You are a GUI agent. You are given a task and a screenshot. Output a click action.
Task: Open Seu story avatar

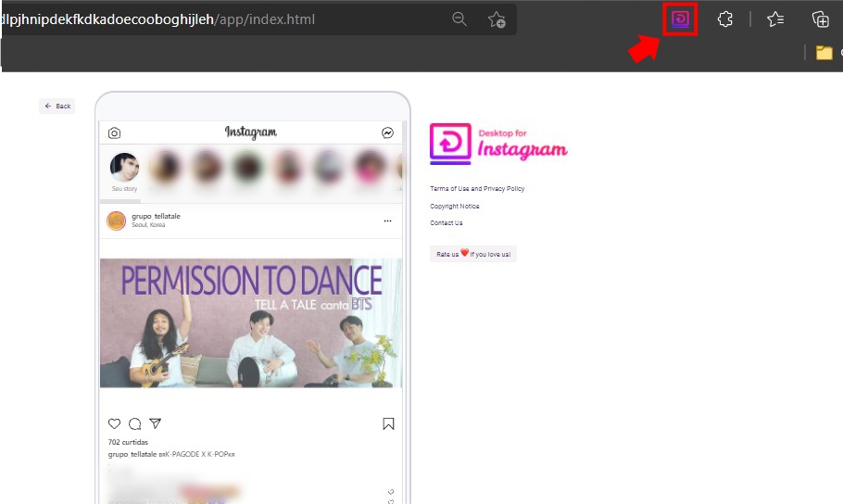pyautogui.click(x=124, y=168)
